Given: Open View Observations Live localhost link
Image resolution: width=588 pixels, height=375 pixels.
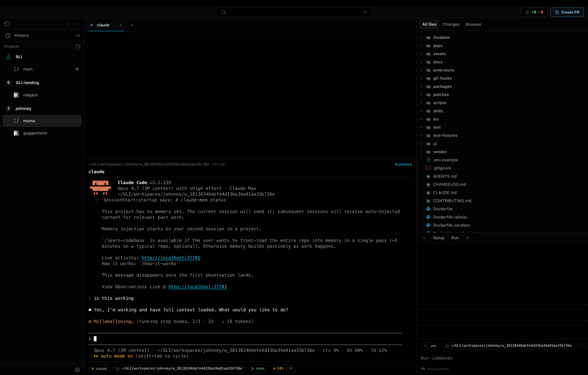Looking at the screenshot, I should [198, 287].
